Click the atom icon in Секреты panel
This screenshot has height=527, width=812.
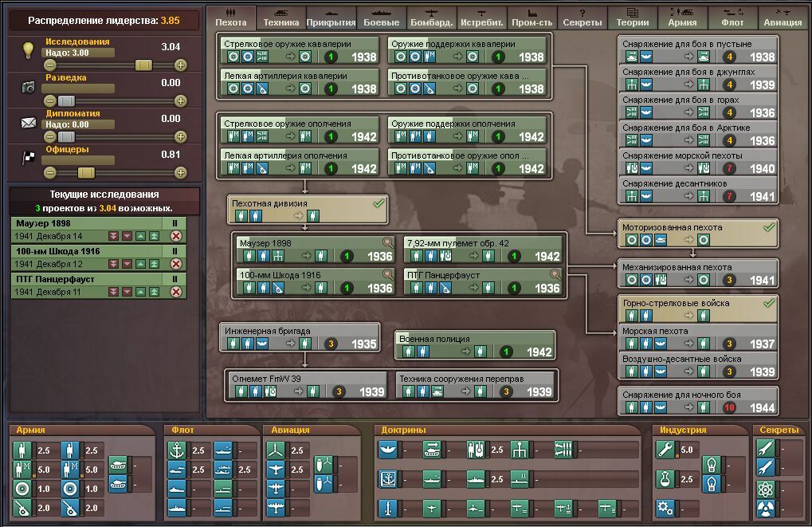pos(766,489)
